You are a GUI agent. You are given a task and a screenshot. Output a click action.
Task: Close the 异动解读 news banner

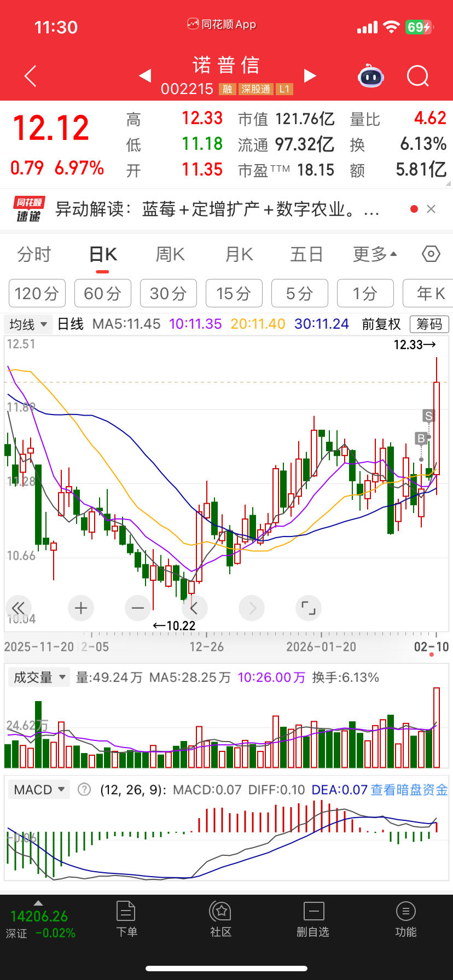pos(431,209)
